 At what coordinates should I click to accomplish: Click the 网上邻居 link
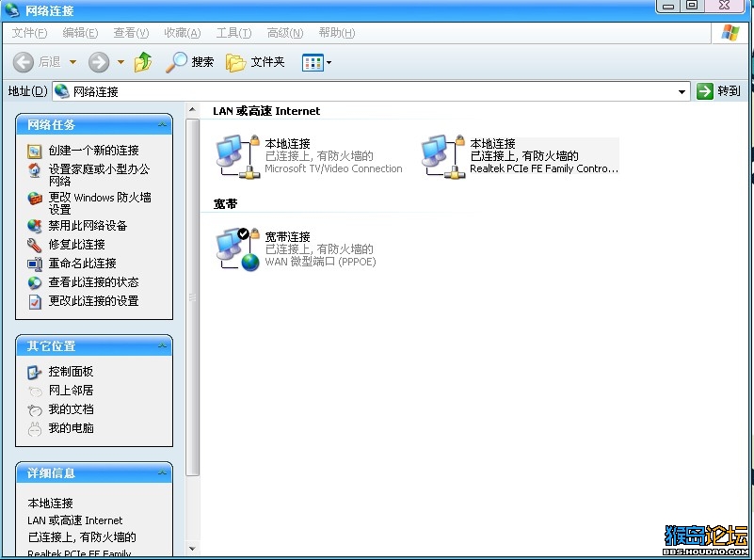coord(72,391)
